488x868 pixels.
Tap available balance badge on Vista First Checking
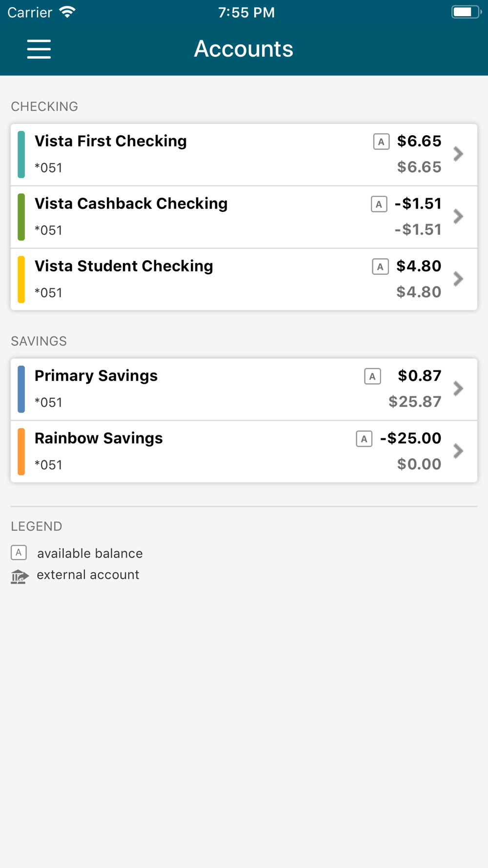(381, 142)
